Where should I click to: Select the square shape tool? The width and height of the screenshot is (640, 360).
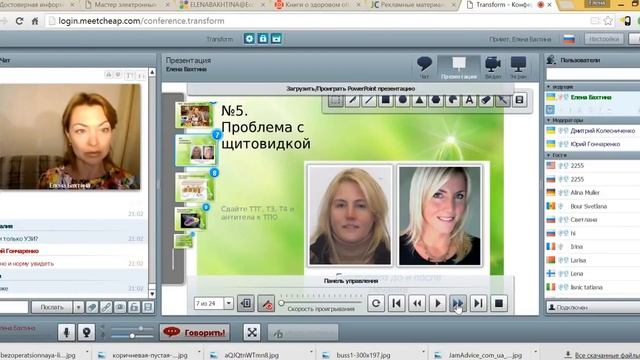coord(386,100)
